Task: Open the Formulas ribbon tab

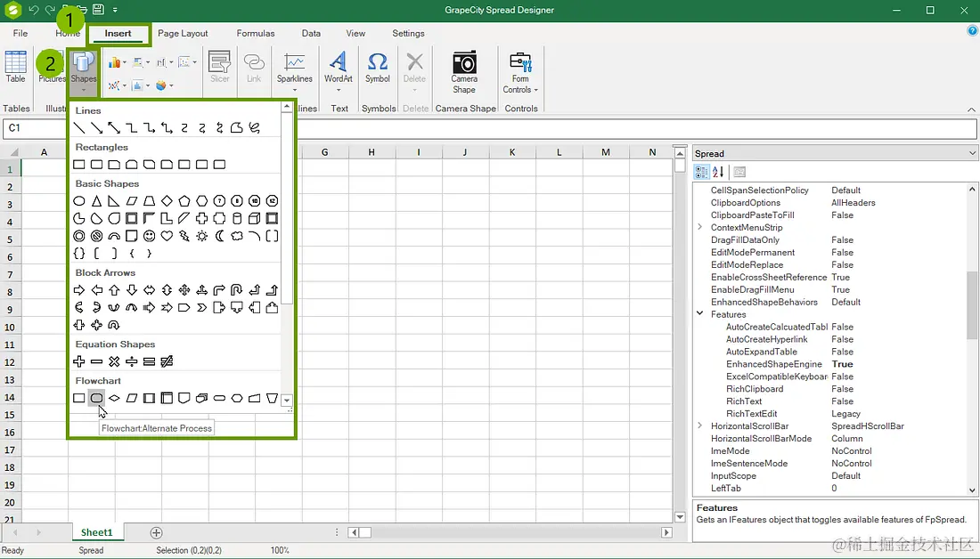Action: (x=255, y=33)
